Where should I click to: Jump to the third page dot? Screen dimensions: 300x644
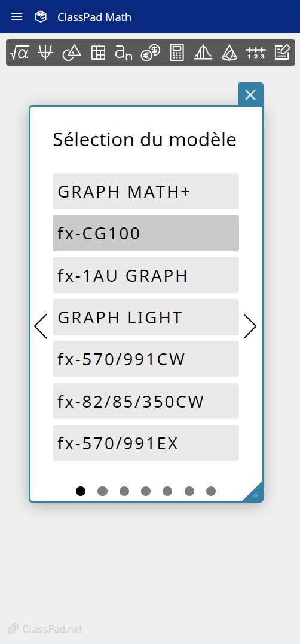tap(124, 491)
